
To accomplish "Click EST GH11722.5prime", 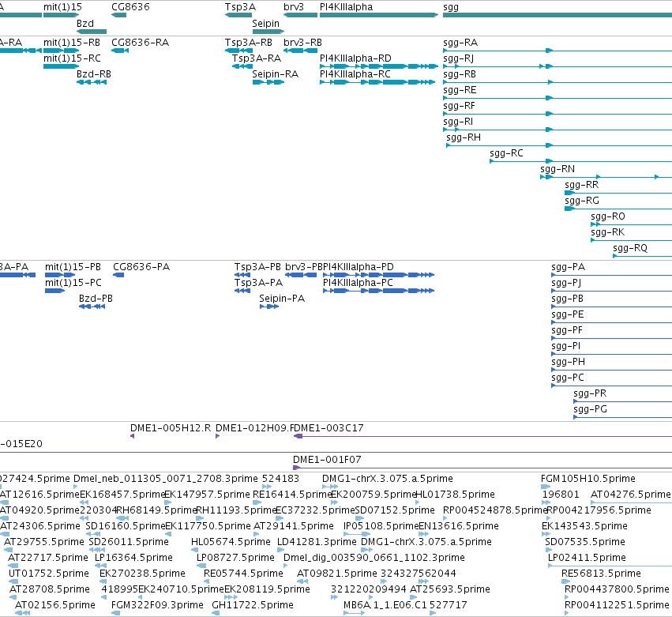I will (x=216, y=613).
